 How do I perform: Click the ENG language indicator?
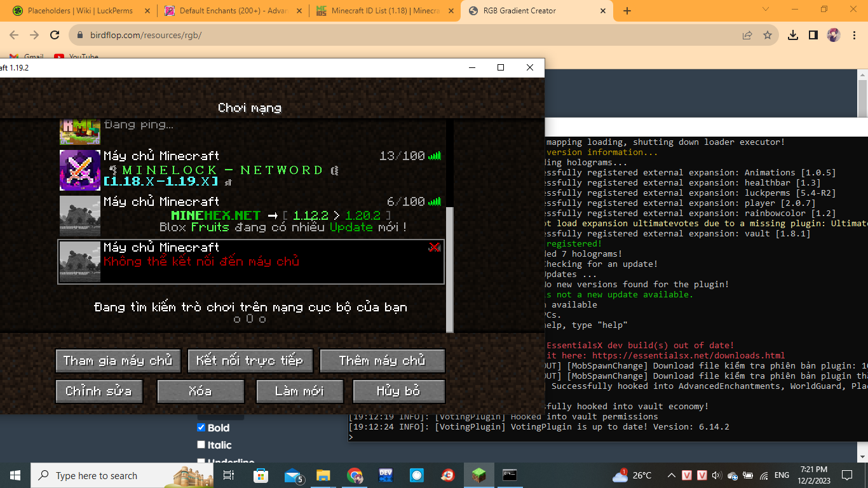782,475
